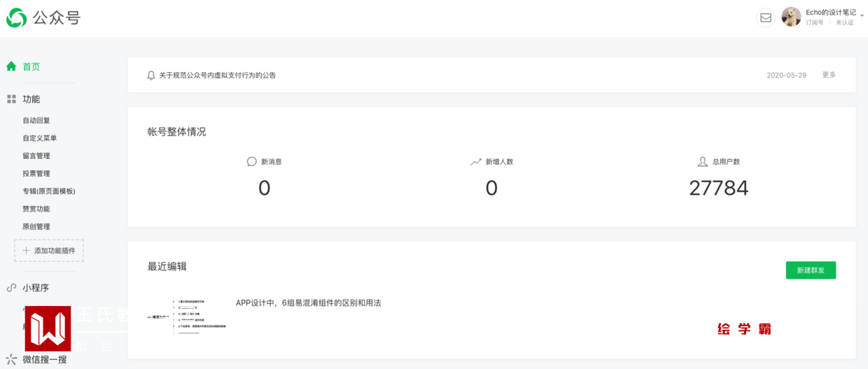Open 自动回复 in sidebar

(x=36, y=120)
